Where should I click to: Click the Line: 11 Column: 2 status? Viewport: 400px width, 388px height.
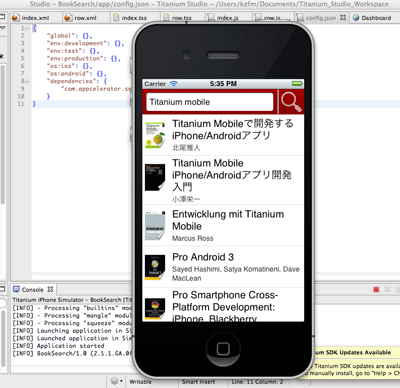pos(257,382)
